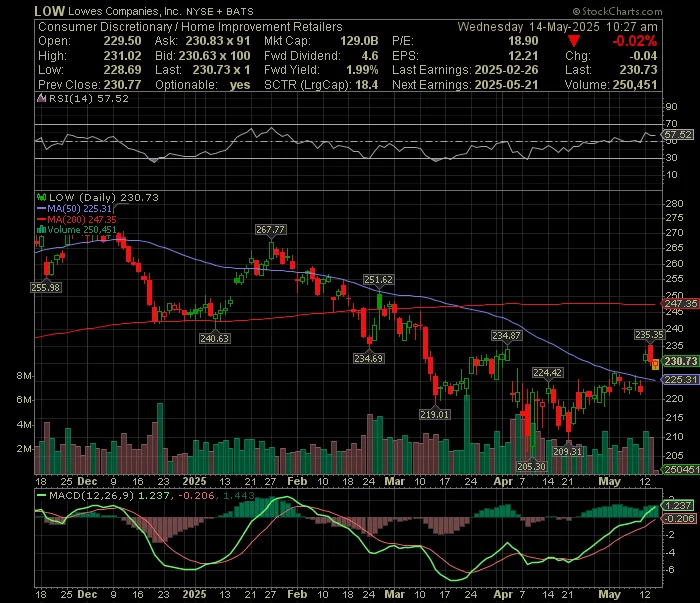This screenshot has width=700, height=603.
Task: Click the Next Earnings 2025-05-21 date
Action: point(506,84)
